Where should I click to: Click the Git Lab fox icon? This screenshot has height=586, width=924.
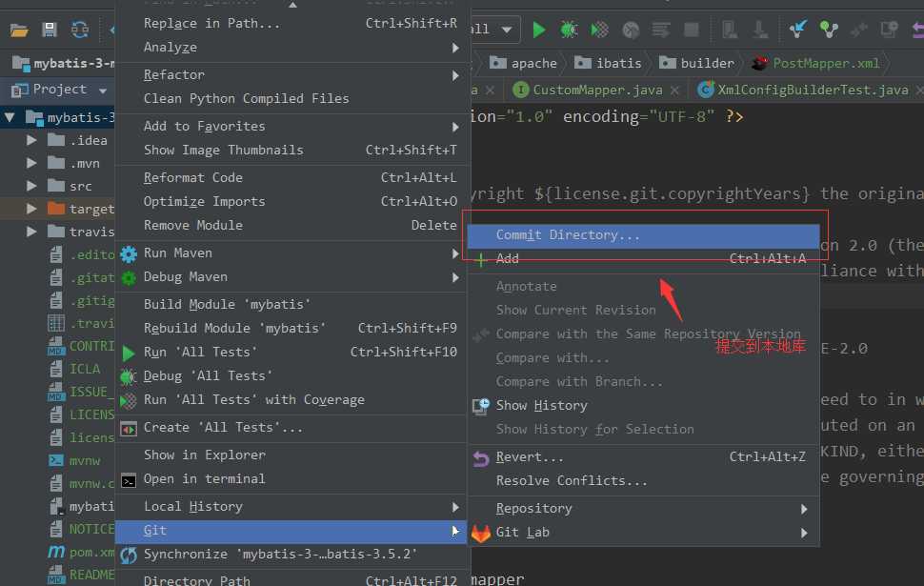tap(481, 533)
